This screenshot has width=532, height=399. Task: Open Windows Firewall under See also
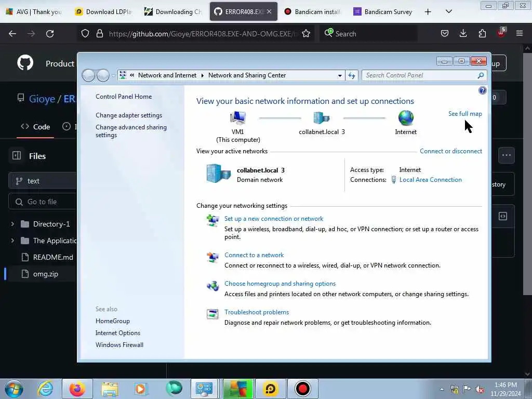pos(119,345)
